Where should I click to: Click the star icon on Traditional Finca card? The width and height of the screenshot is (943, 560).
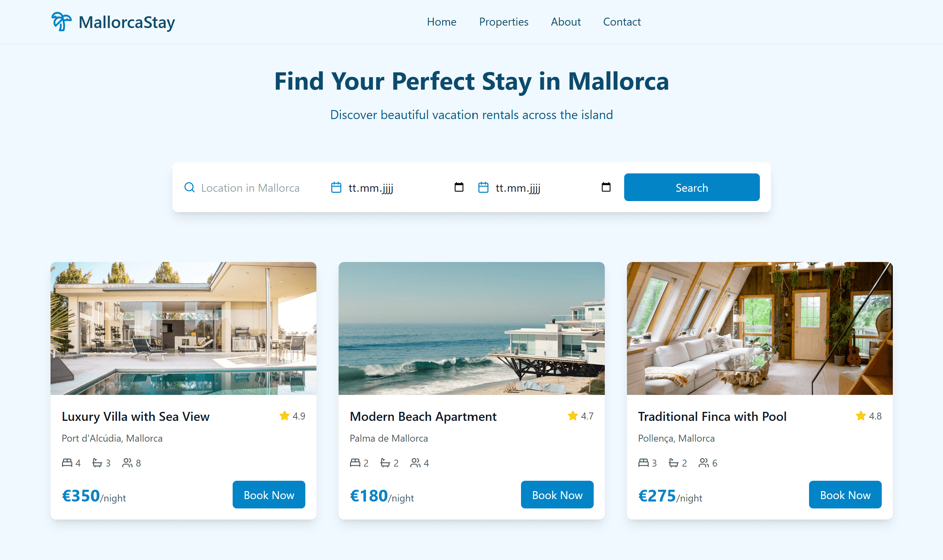[861, 416]
